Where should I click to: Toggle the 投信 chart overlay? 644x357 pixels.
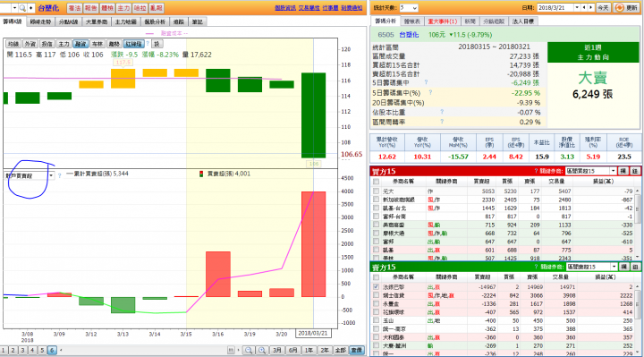click(47, 44)
